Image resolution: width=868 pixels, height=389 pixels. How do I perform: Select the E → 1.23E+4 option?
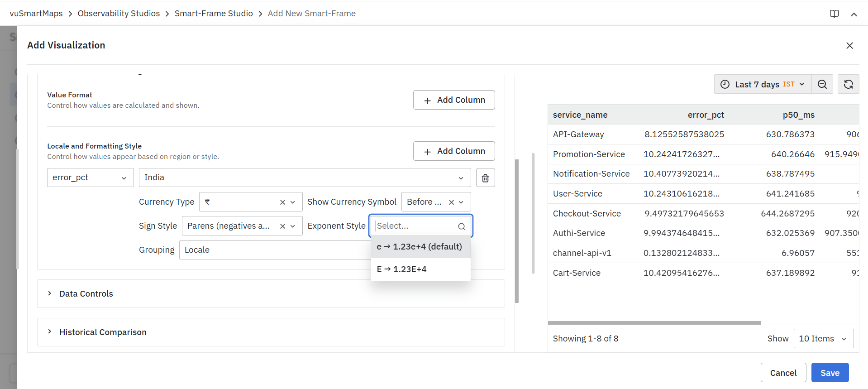(x=421, y=269)
